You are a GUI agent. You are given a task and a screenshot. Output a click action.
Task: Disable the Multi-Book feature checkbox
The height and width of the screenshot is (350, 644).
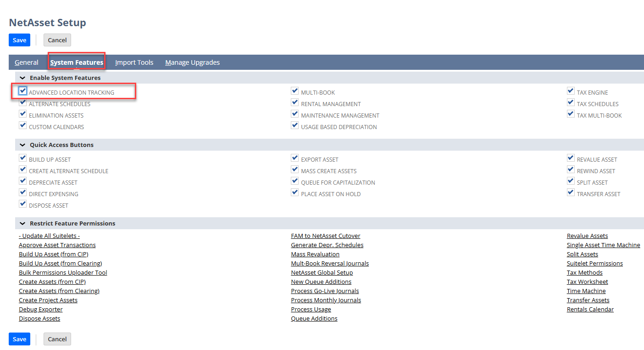[x=295, y=90]
